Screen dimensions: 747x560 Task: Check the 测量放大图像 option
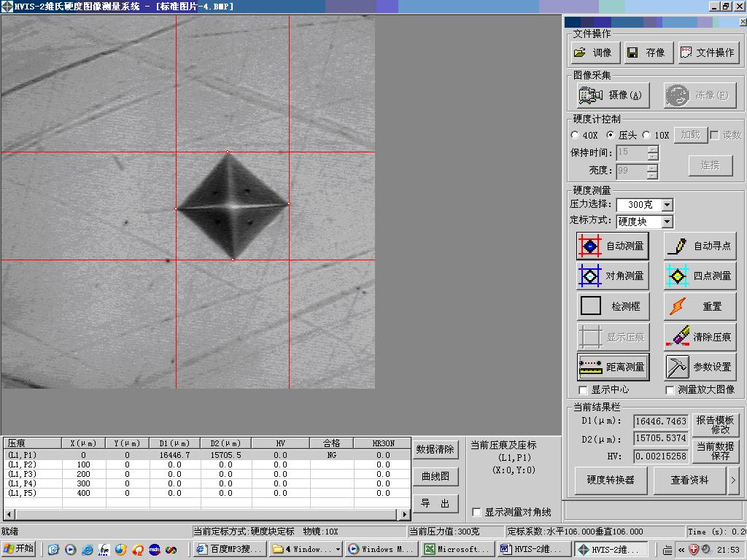pos(670,390)
